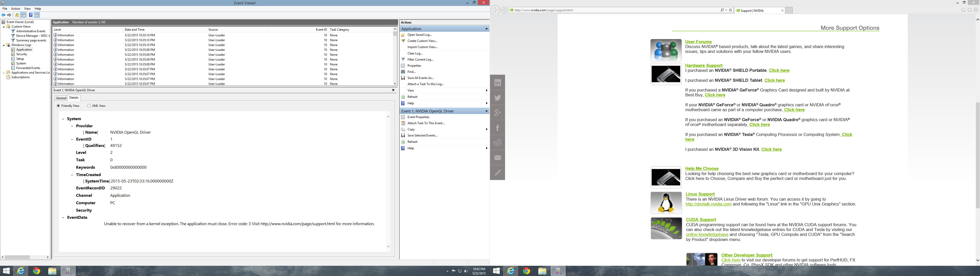The height and width of the screenshot is (276, 980).
Task: Click the Back arrow in Event Viewer toolbar
Action: [x=3, y=15]
